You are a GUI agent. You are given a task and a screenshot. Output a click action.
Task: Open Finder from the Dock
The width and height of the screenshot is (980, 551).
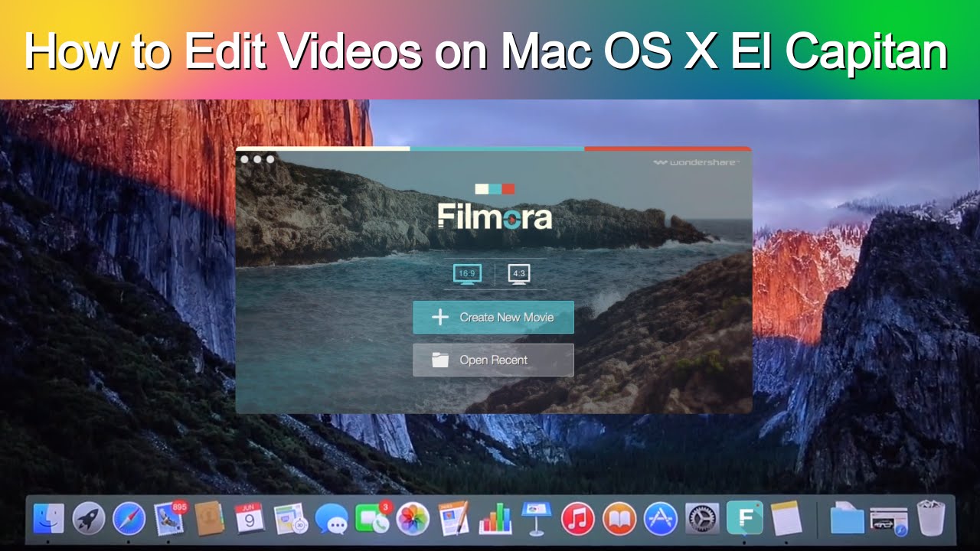coord(48,520)
